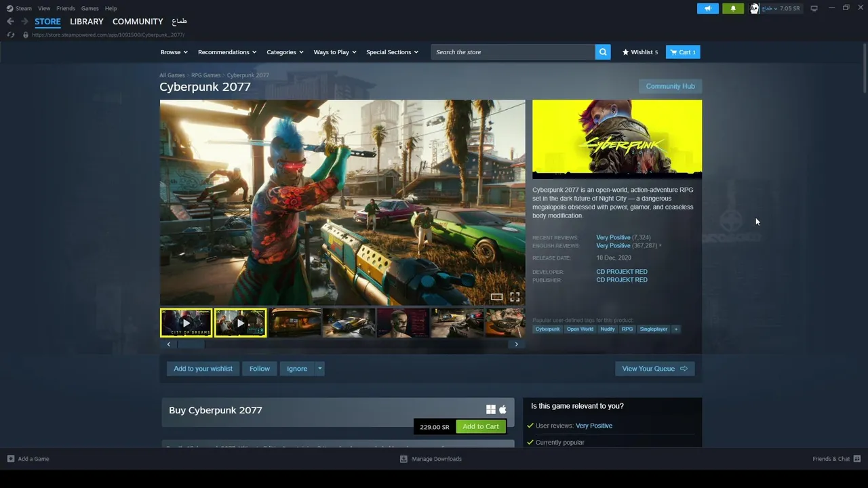Click the wallet balance 7.05 SR
The width and height of the screenshot is (868, 488).
click(789, 8)
